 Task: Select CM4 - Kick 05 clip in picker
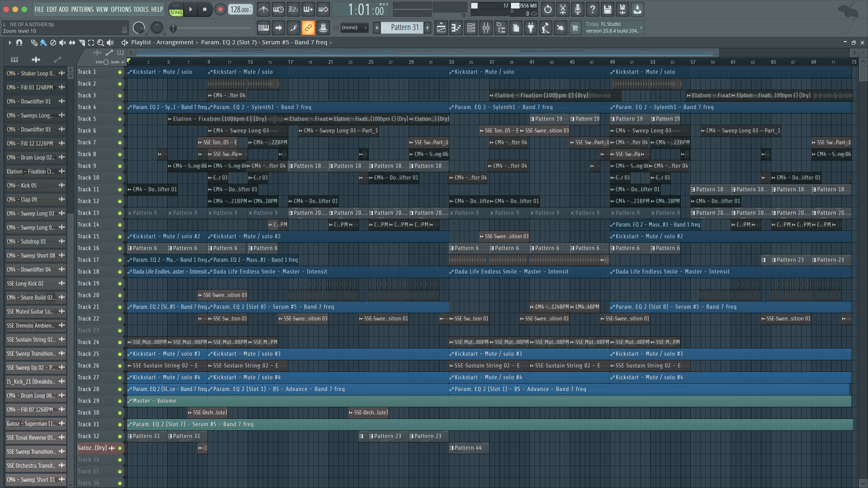[36, 186]
